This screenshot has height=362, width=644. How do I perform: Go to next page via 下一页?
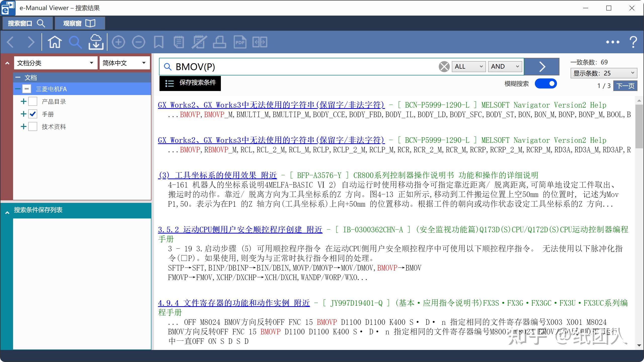click(x=626, y=86)
